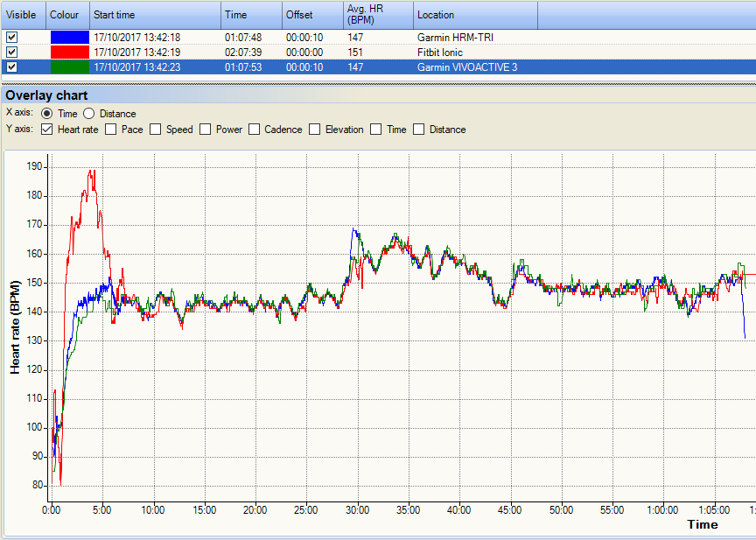Click the 01:07:53 time cell
Viewport: 756px width, 540px height.
coord(243,67)
